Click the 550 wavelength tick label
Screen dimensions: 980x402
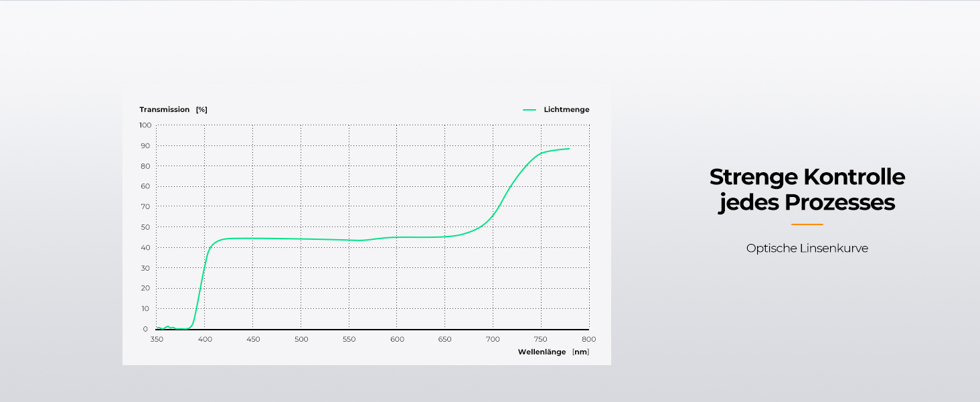click(x=349, y=340)
